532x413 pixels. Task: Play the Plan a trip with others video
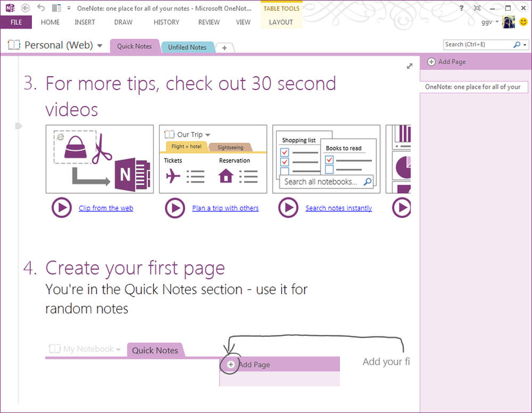tap(175, 208)
